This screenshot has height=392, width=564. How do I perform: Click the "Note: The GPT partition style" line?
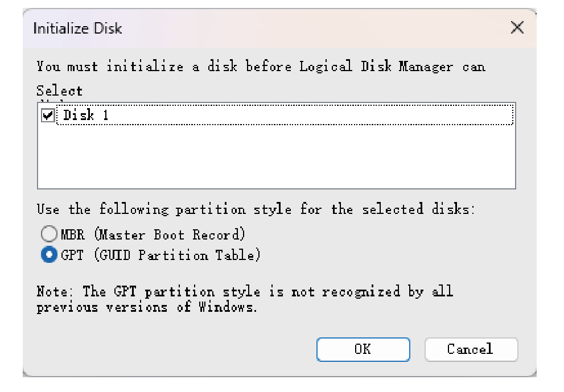[245, 292]
